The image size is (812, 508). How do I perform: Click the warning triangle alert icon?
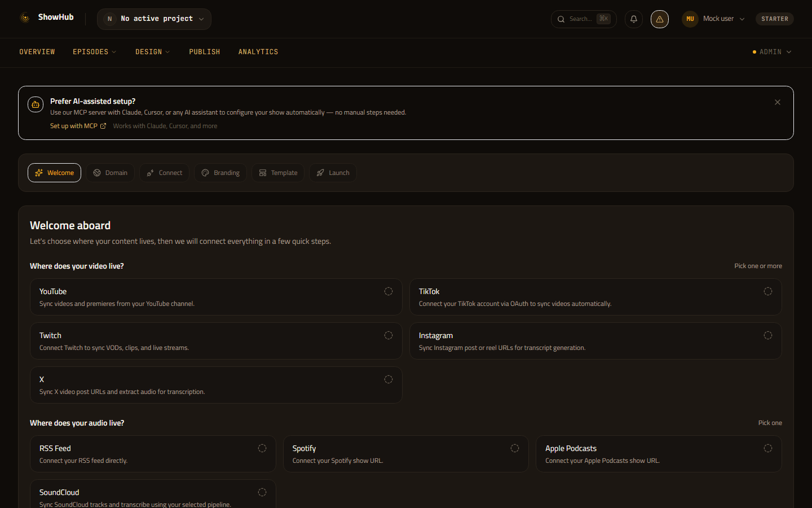pyautogui.click(x=660, y=19)
